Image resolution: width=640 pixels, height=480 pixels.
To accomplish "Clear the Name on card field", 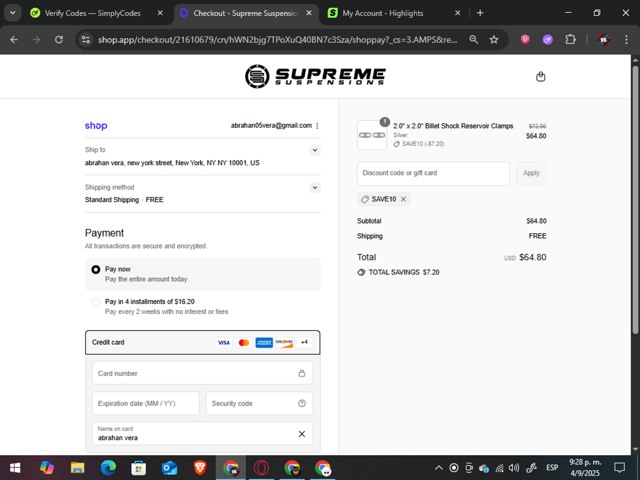I will click(302, 434).
